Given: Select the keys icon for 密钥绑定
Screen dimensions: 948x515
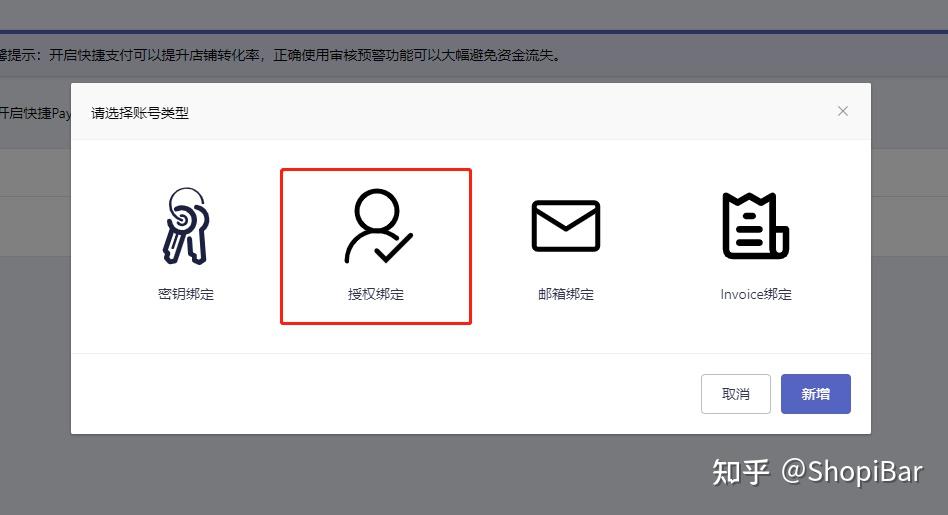Looking at the screenshot, I should [x=186, y=225].
